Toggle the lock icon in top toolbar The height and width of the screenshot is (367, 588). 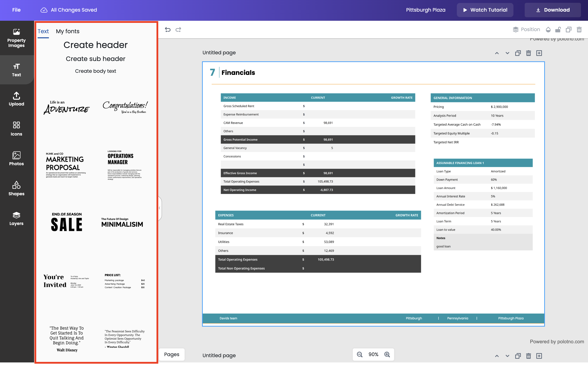click(558, 30)
